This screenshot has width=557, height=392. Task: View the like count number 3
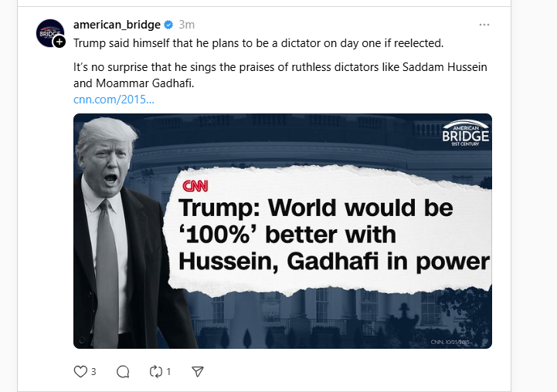point(93,371)
